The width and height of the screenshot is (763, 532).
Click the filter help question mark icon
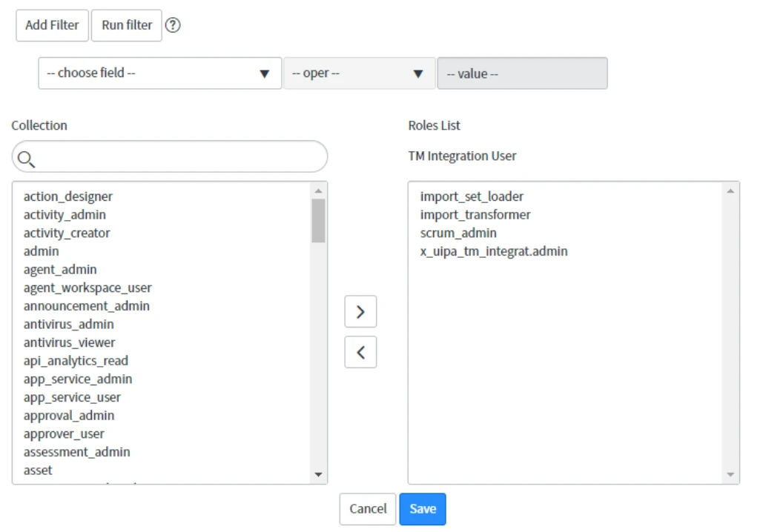[x=173, y=24]
